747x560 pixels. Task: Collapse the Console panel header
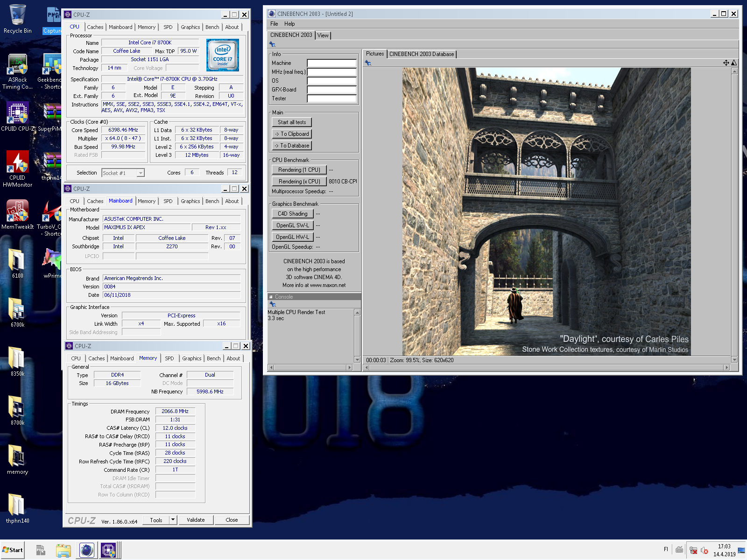click(271, 297)
